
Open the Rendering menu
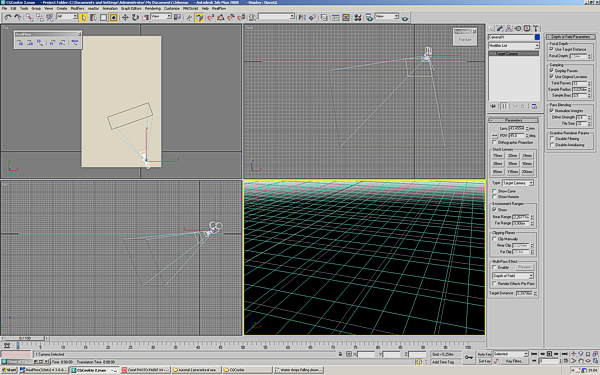tap(152, 8)
